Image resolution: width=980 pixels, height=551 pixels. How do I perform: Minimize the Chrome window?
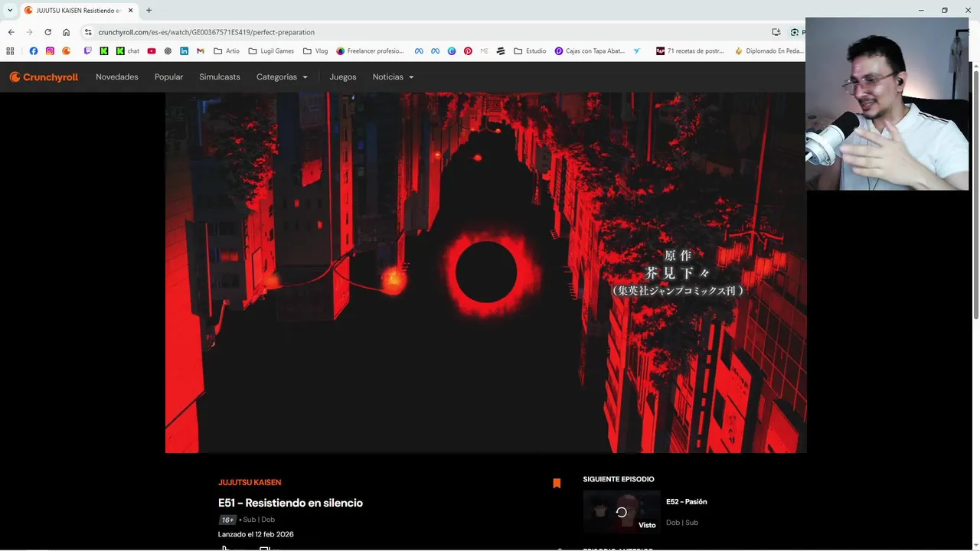point(920,10)
